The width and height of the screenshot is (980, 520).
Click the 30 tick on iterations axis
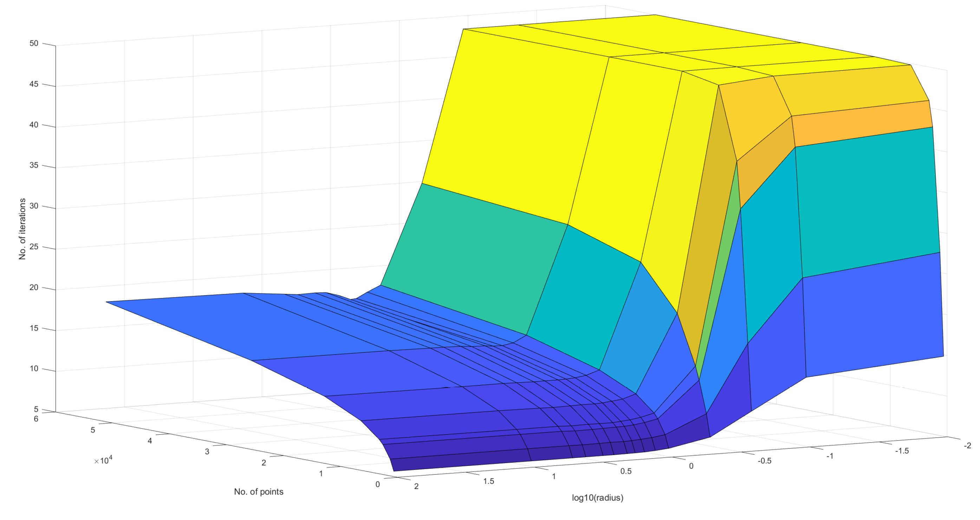coord(34,206)
